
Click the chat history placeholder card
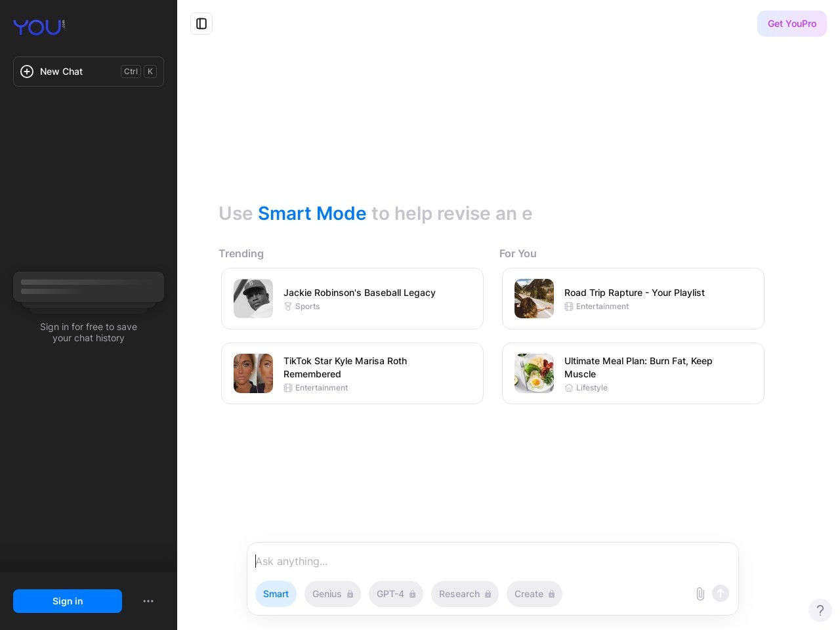[89, 287]
